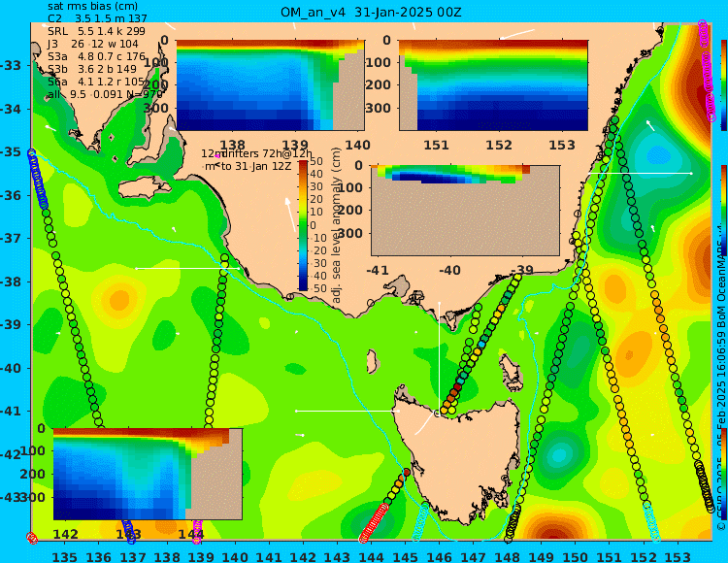728x563 pixels.
Task: Click latitude label -34 on the left axis
Action: (10, 109)
